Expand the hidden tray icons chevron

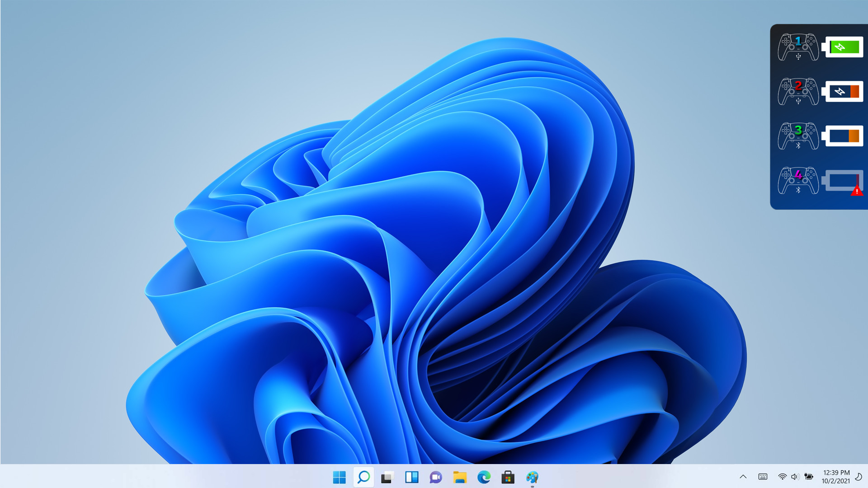point(743,477)
